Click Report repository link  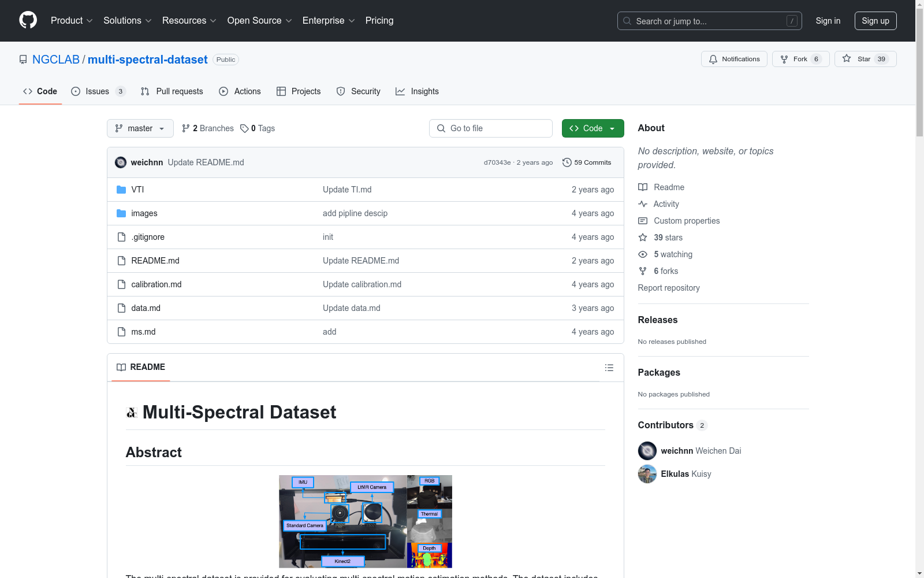tap(669, 288)
